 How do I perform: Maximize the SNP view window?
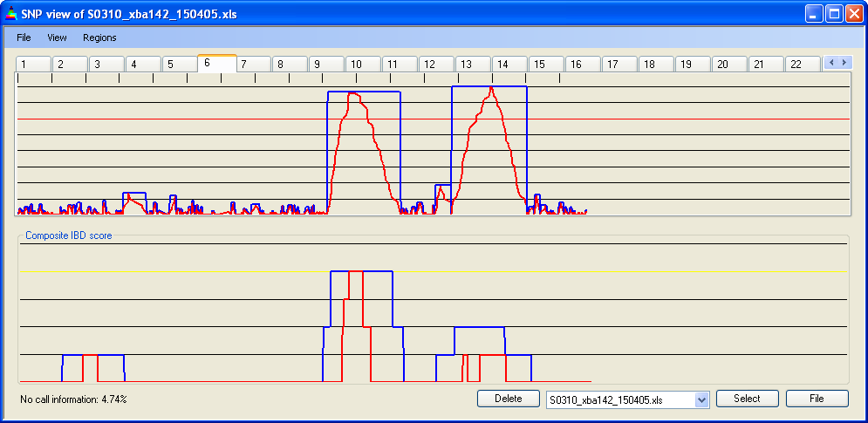833,15
